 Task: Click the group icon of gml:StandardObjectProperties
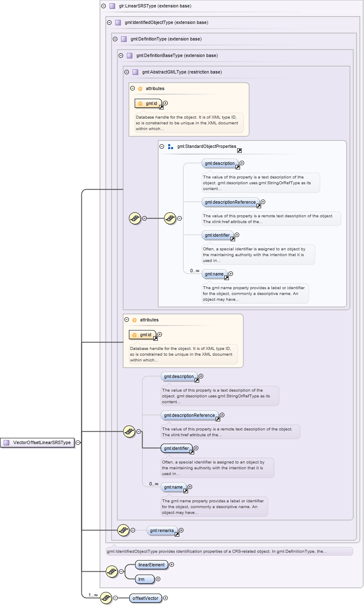171,147
